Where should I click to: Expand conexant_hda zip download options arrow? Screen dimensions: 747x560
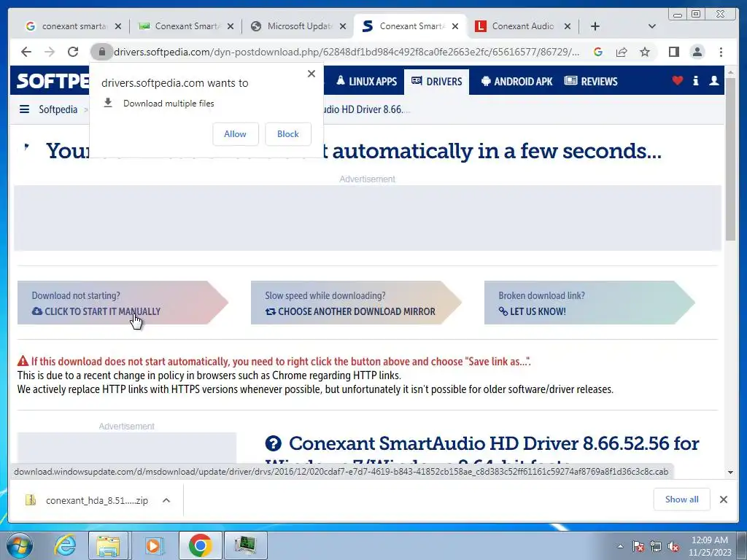(x=166, y=500)
